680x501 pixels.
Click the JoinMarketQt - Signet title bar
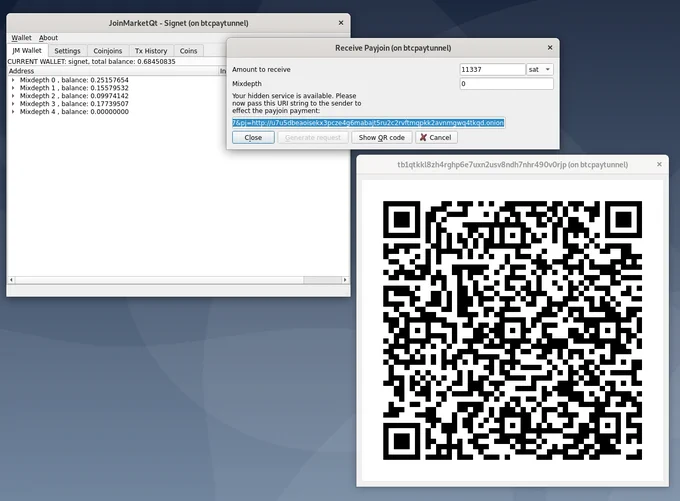178,23
